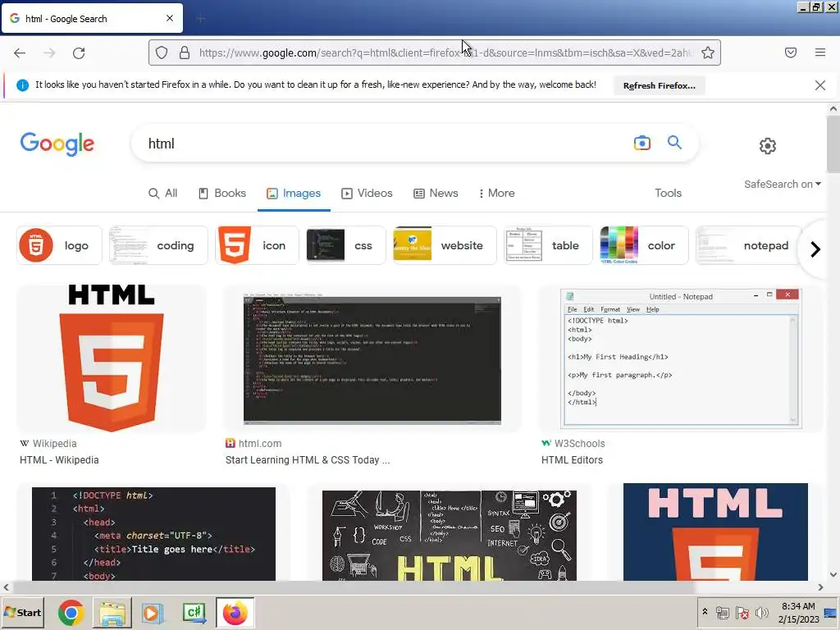Screen dimensions: 840x630
Task: Open the HTML5 logo Wikipedia image
Action: click(112, 358)
